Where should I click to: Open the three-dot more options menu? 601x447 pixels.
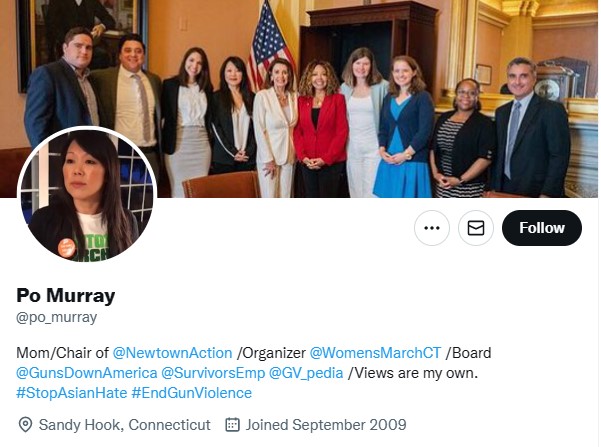[x=432, y=228]
